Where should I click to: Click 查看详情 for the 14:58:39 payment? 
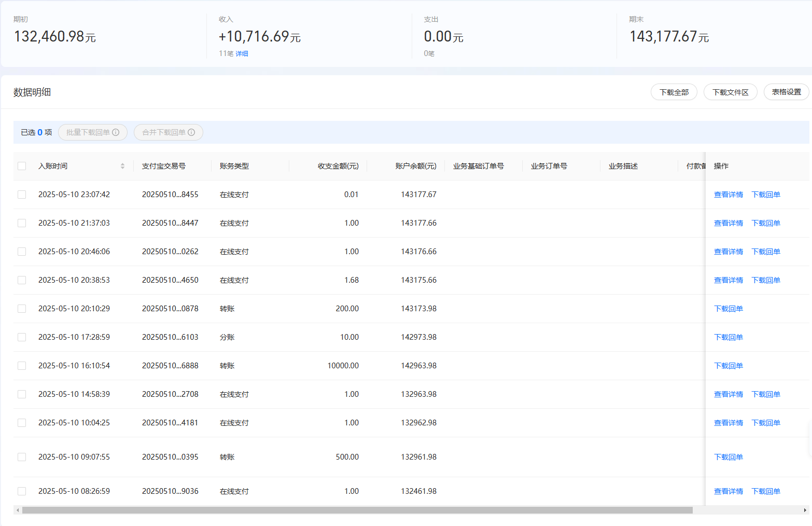(728, 394)
